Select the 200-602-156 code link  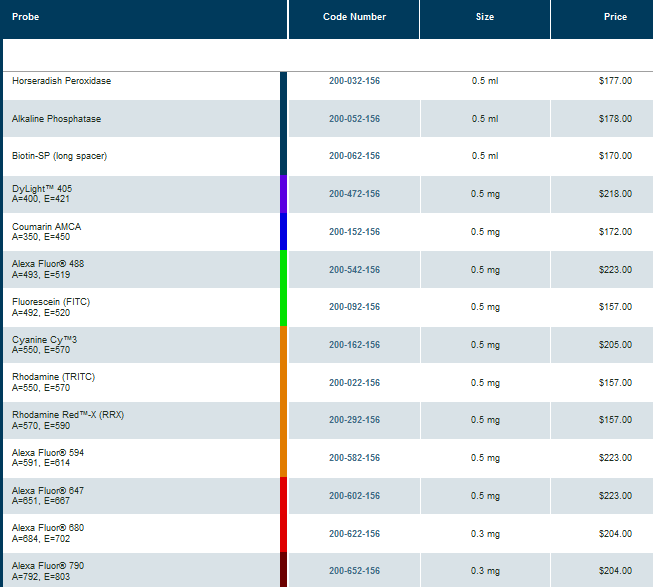pos(354,496)
